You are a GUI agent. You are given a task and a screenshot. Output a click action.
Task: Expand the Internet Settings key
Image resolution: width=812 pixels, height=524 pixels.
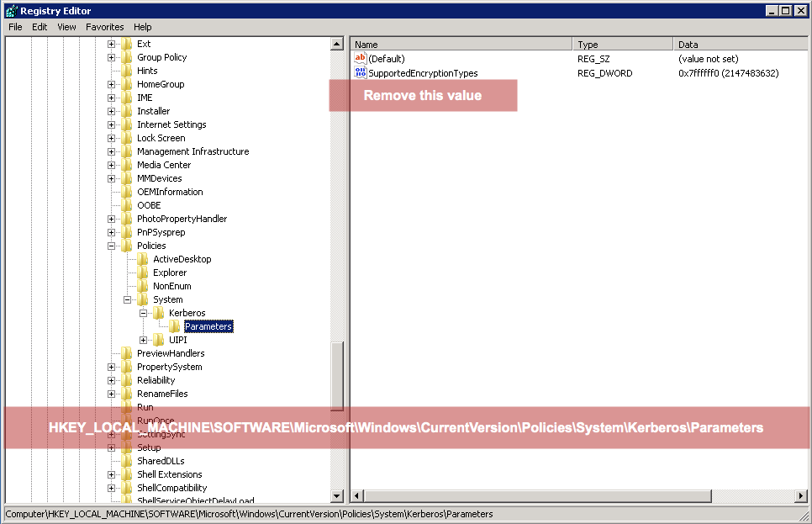111,125
